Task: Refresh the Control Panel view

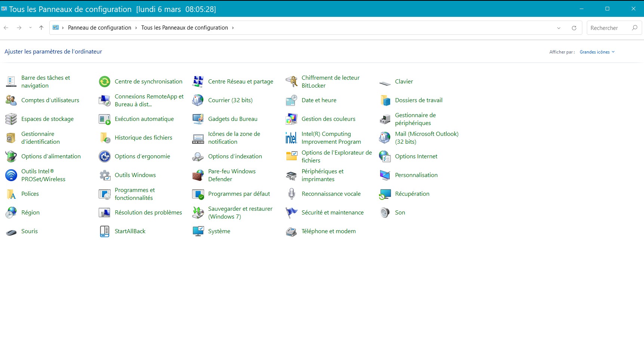Action: (x=574, y=28)
